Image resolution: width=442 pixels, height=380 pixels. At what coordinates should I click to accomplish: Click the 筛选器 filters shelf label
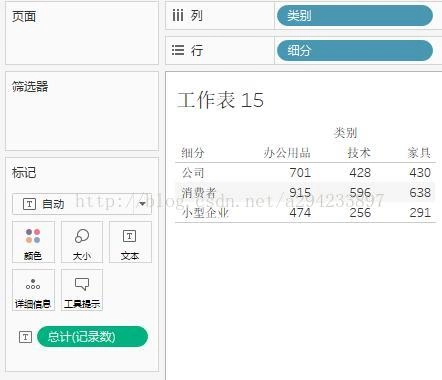point(30,87)
